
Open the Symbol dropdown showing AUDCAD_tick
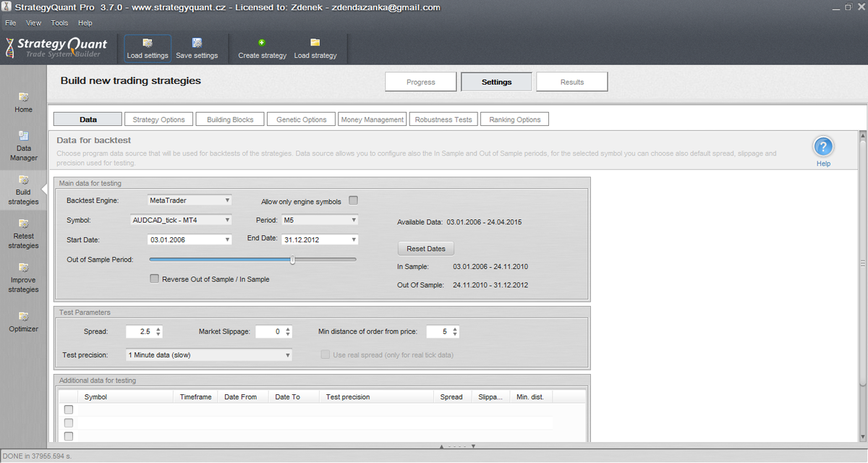(x=181, y=220)
